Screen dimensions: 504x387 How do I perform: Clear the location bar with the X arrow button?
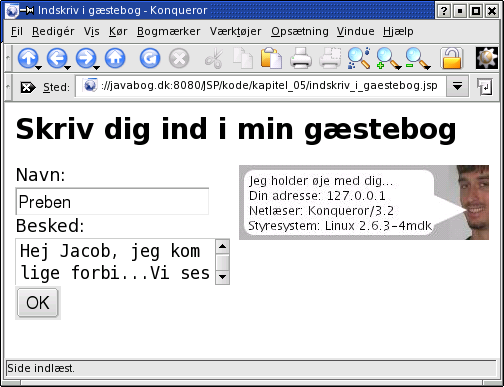coord(28,87)
